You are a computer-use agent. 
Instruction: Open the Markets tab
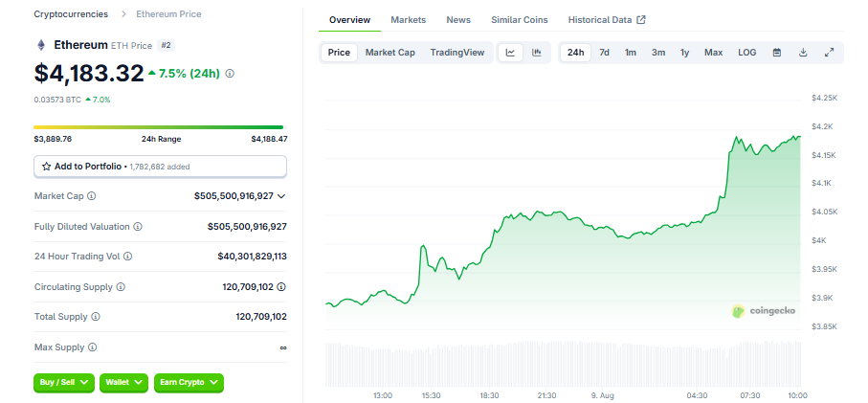pyautogui.click(x=409, y=20)
